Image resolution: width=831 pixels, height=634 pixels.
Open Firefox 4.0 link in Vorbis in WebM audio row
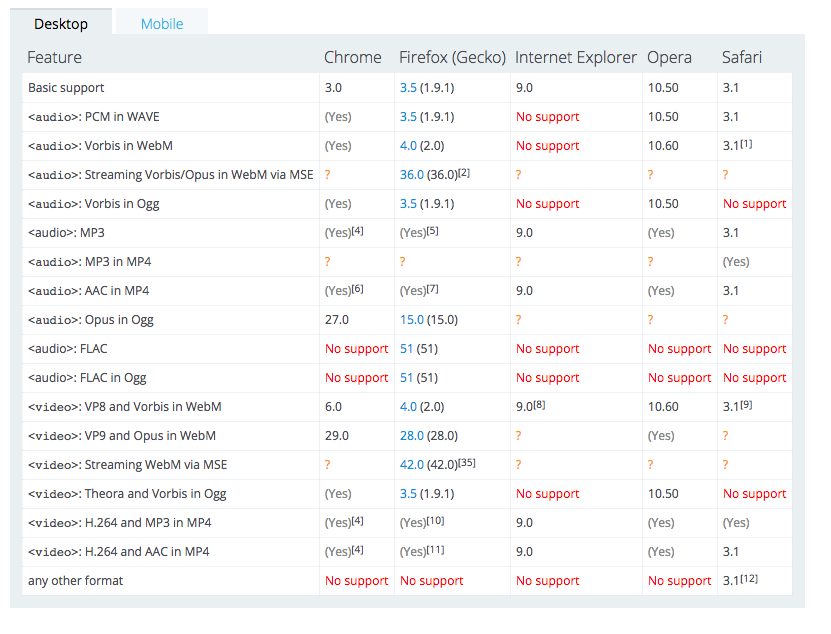[408, 146]
